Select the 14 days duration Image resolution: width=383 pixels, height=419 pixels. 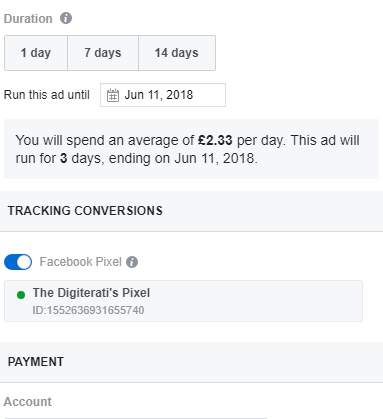[177, 53]
